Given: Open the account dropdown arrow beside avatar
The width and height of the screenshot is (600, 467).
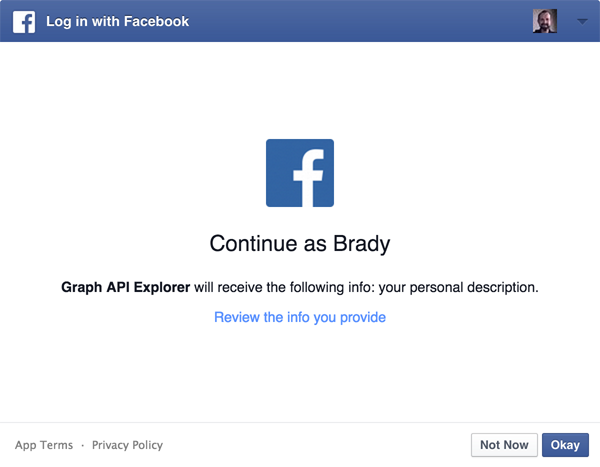Looking at the screenshot, I should pyautogui.click(x=582, y=21).
